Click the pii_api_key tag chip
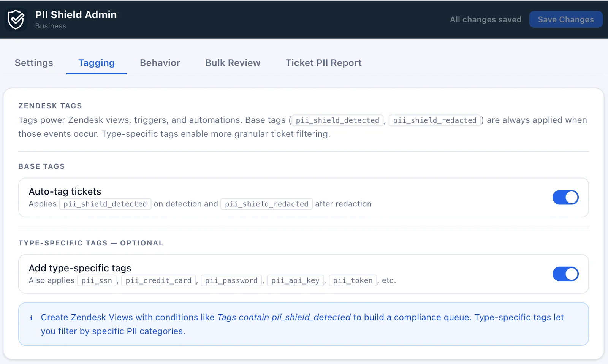608x364 pixels. [x=295, y=280]
